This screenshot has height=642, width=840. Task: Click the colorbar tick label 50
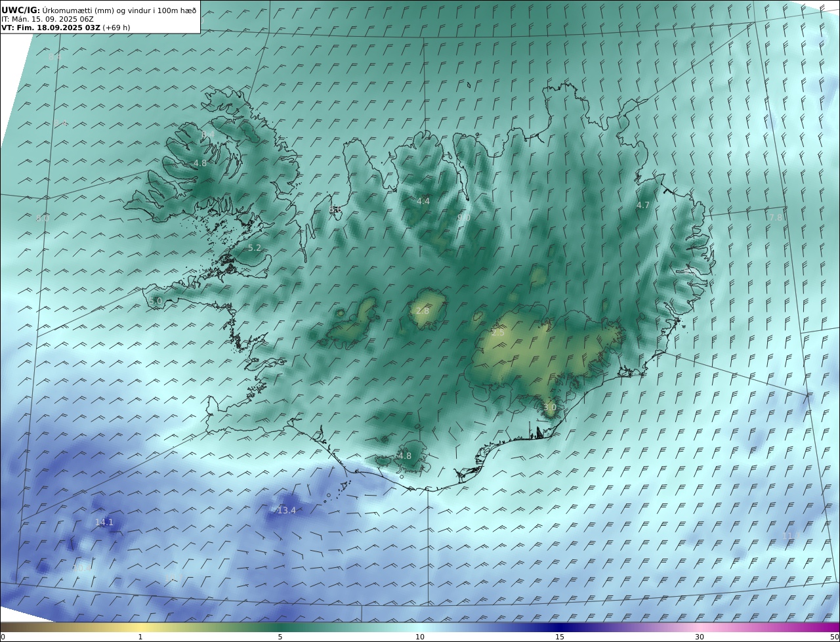point(834,637)
